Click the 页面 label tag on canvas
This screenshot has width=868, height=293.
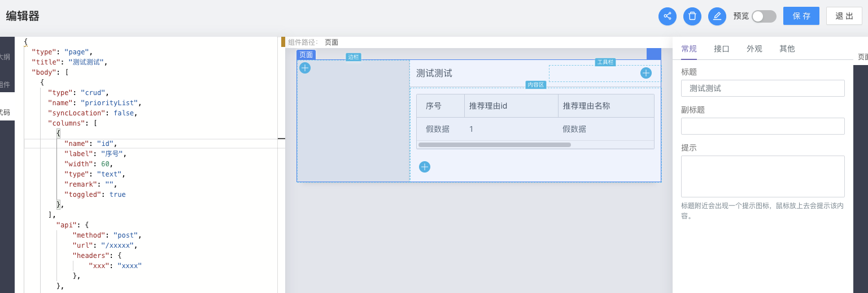(x=306, y=55)
